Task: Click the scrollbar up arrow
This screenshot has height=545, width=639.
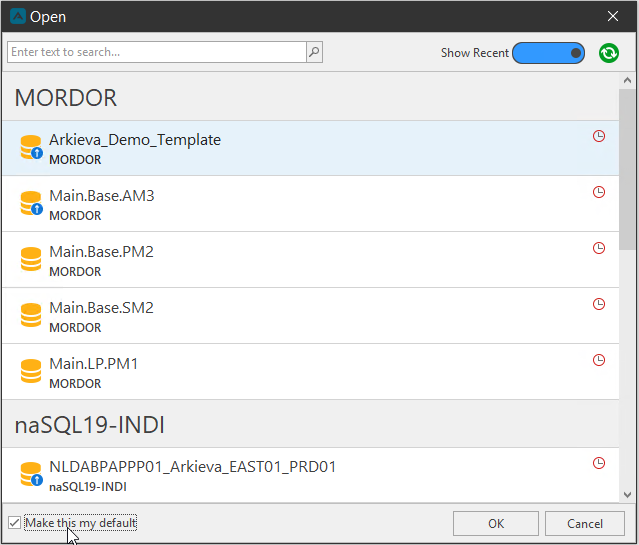Action: click(x=627, y=80)
